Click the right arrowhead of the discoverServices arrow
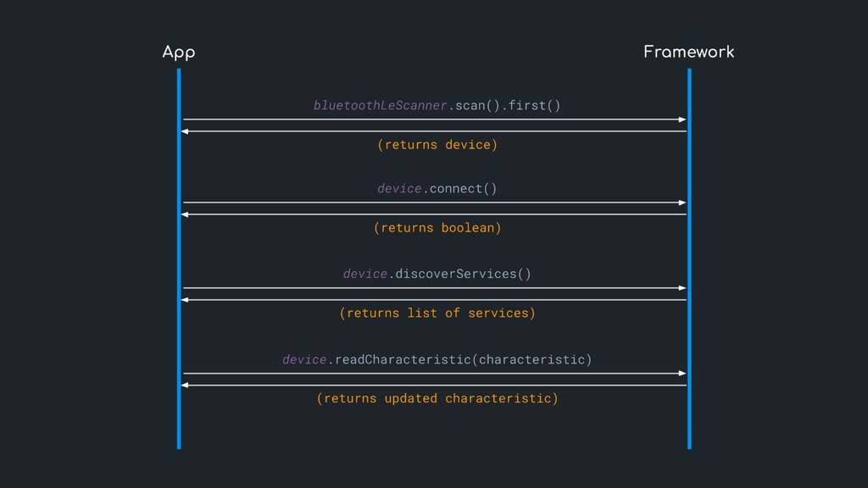 coord(682,288)
